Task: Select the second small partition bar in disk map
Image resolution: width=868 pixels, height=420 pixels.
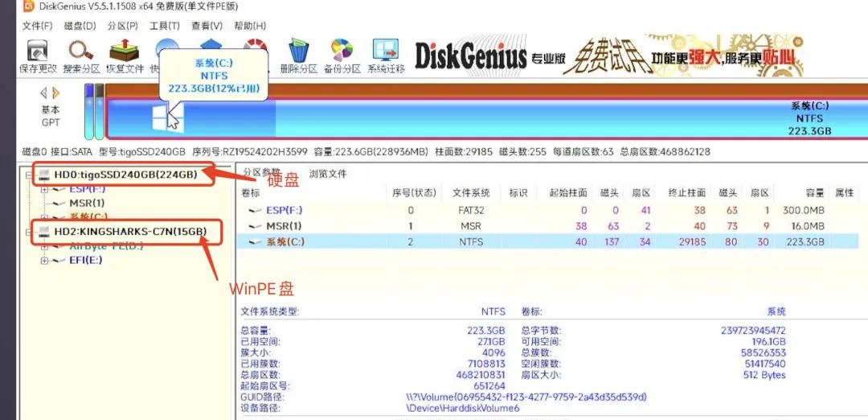Action: click(99, 111)
